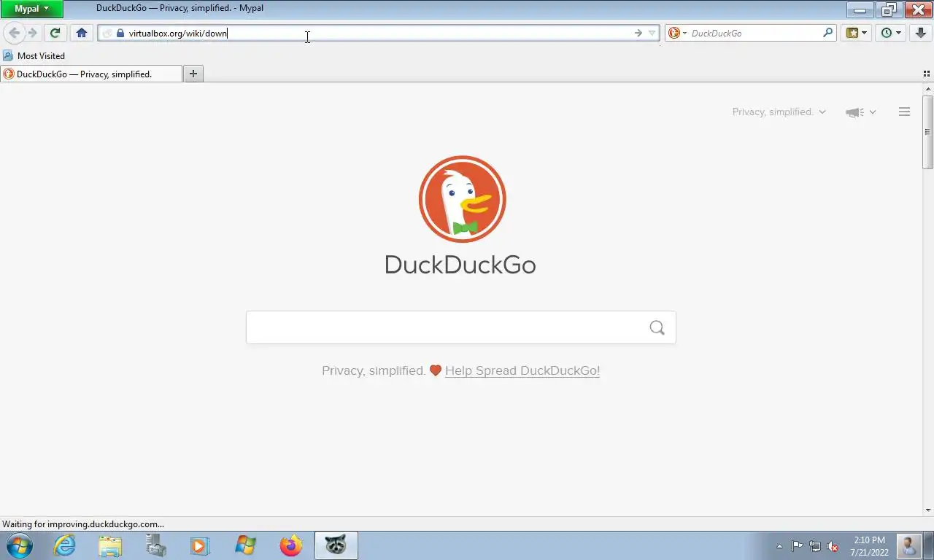Reload the current page
The image size is (934, 560).
(x=55, y=33)
